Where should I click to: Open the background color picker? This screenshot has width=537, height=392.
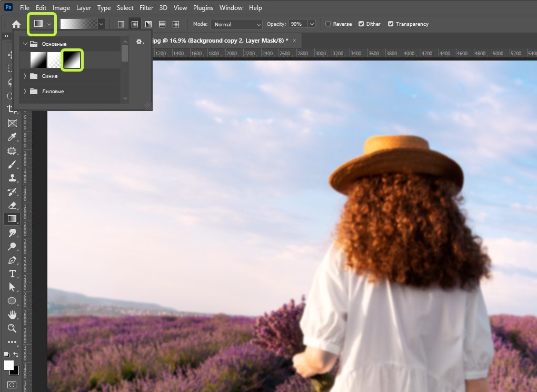point(16,372)
